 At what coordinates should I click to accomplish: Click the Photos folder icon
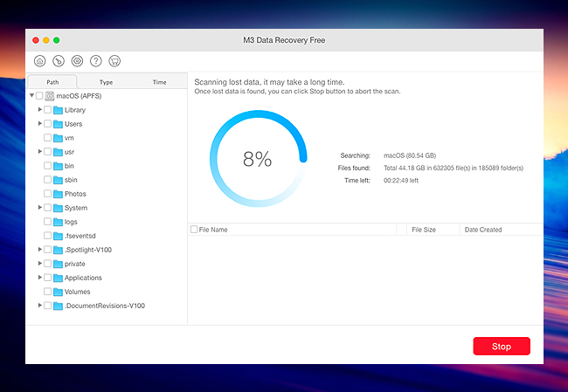(x=58, y=194)
